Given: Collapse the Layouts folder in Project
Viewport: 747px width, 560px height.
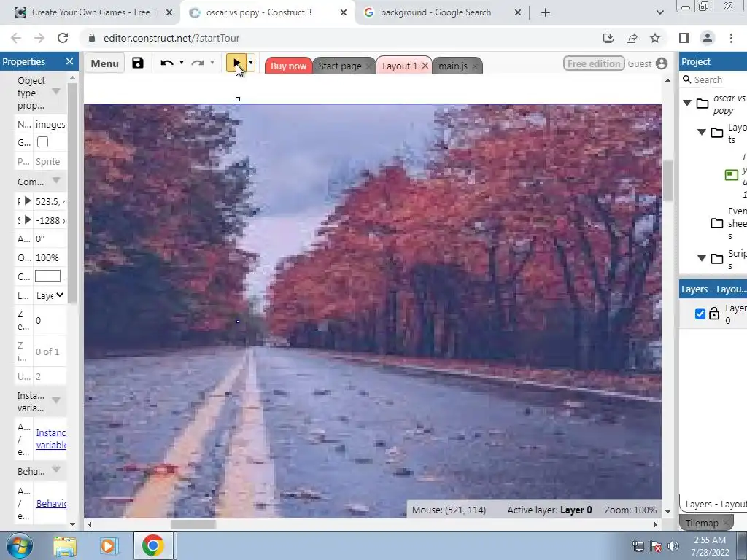Looking at the screenshot, I should point(701,132).
